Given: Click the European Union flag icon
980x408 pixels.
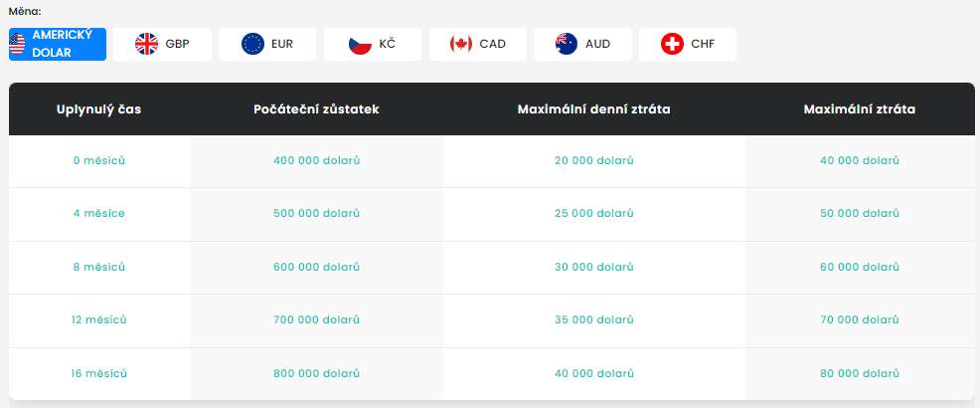Looking at the screenshot, I should pyautogui.click(x=252, y=44).
